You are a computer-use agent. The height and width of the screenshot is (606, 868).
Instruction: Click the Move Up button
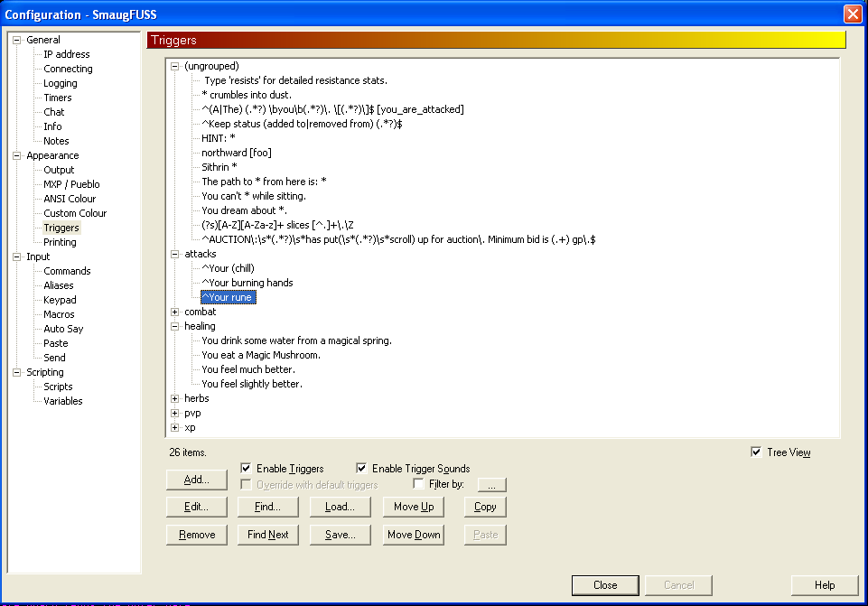414,507
